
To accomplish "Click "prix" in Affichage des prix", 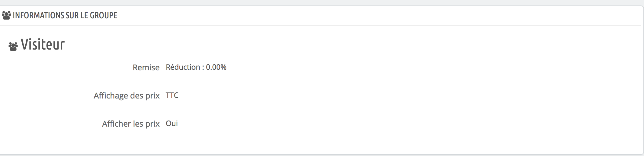I will [x=152, y=96].
